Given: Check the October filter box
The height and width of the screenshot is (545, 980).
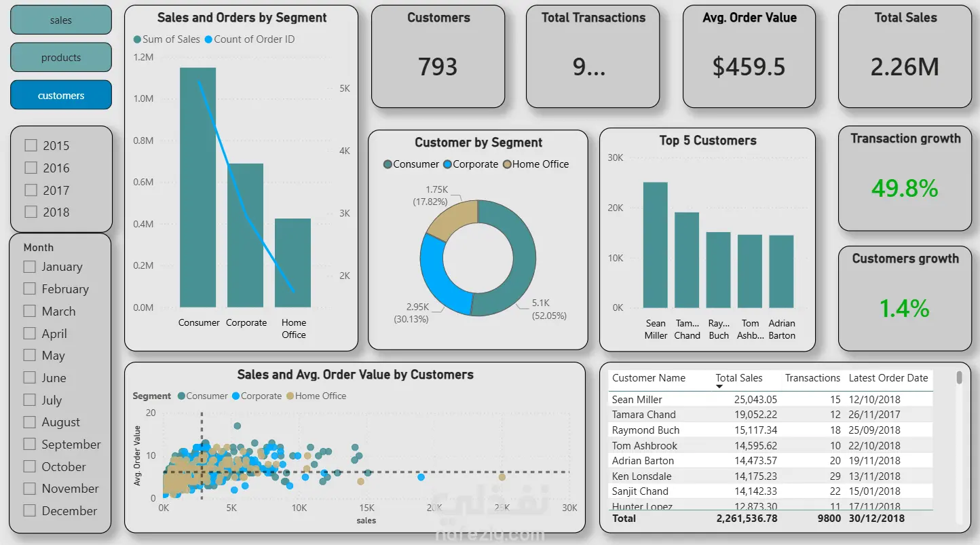Looking at the screenshot, I should pyautogui.click(x=29, y=466).
